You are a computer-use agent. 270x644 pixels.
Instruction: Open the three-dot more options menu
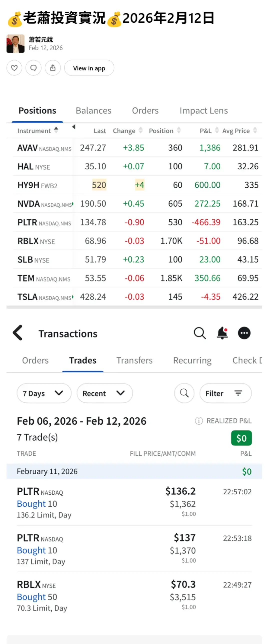[244, 333]
